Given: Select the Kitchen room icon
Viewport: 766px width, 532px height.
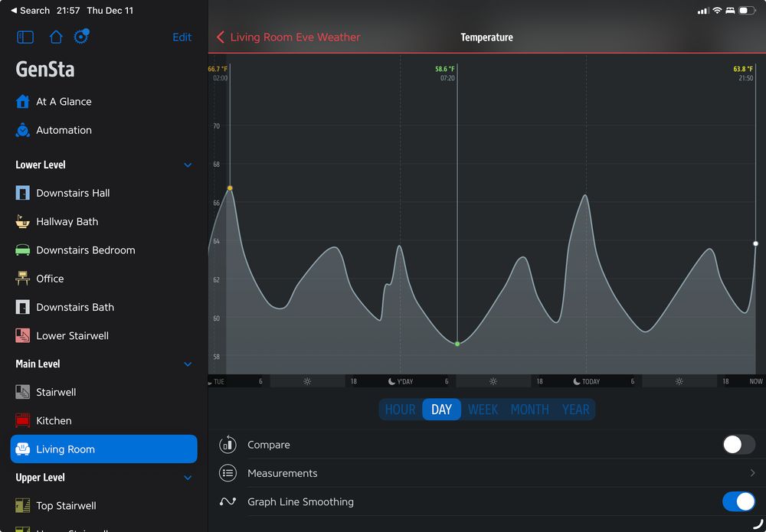Looking at the screenshot, I should tap(21, 420).
